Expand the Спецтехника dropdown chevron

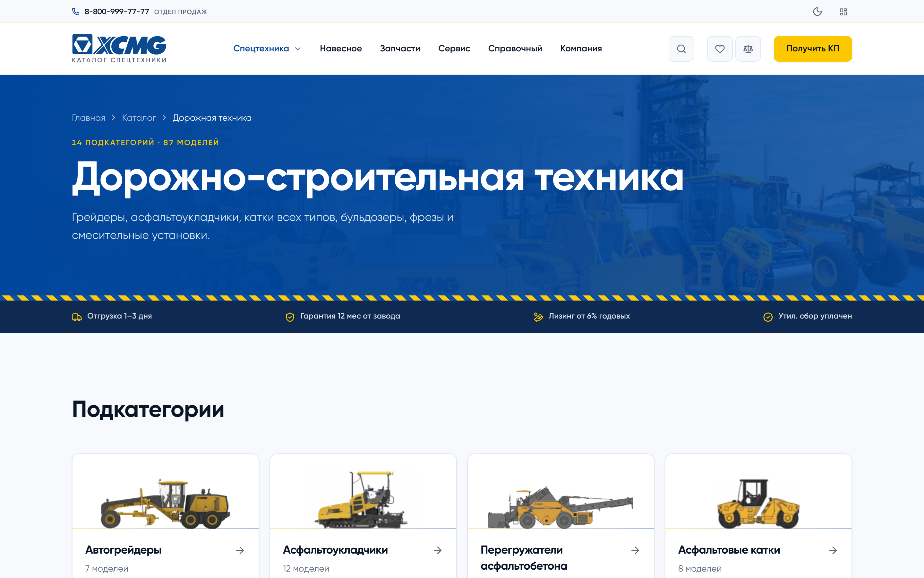[298, 49]
